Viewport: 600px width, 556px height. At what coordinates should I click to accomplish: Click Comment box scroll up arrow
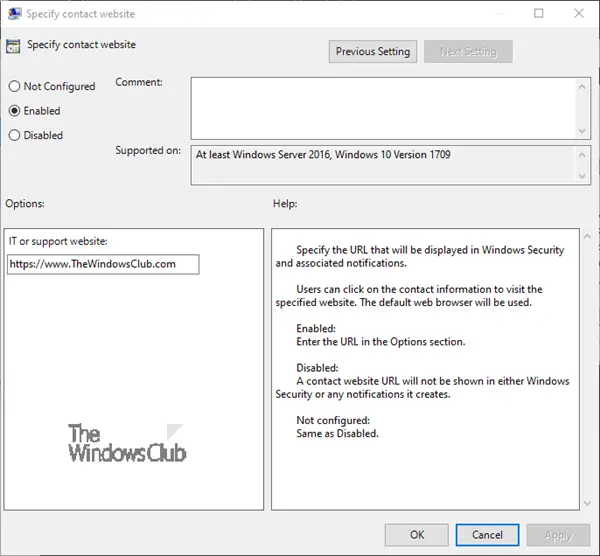click(582, 87)
